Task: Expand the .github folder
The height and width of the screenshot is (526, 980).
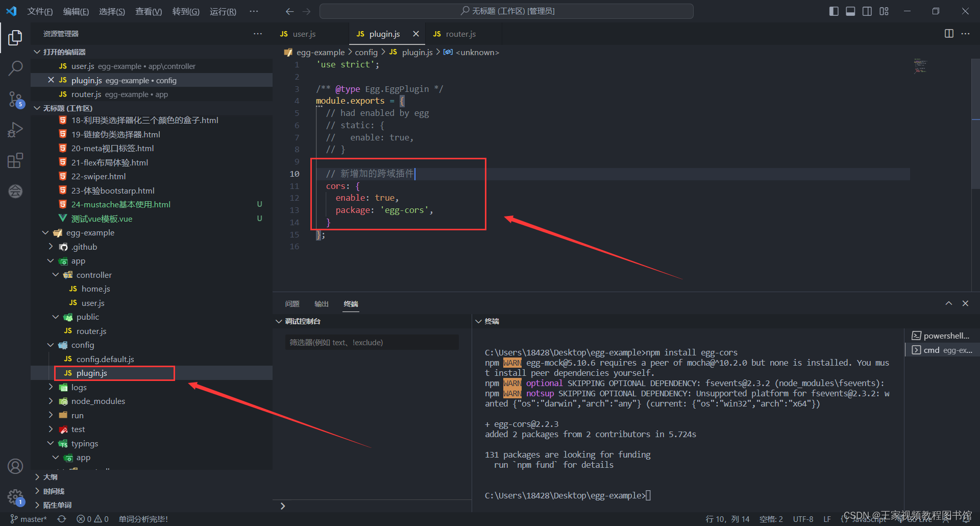Action: (x=152, y=247)
